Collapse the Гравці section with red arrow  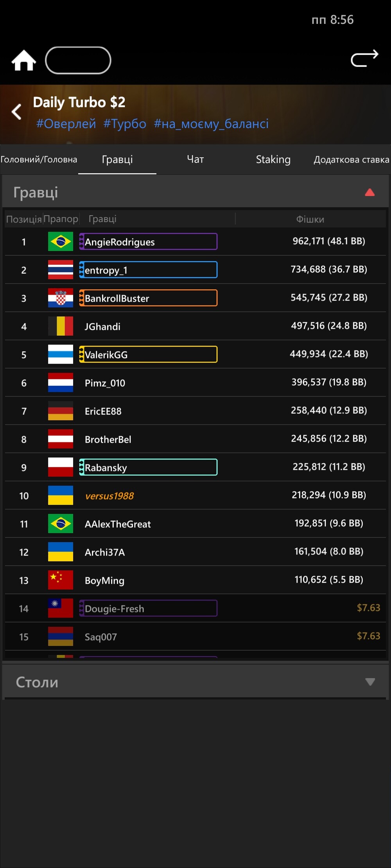pos(369,192)
